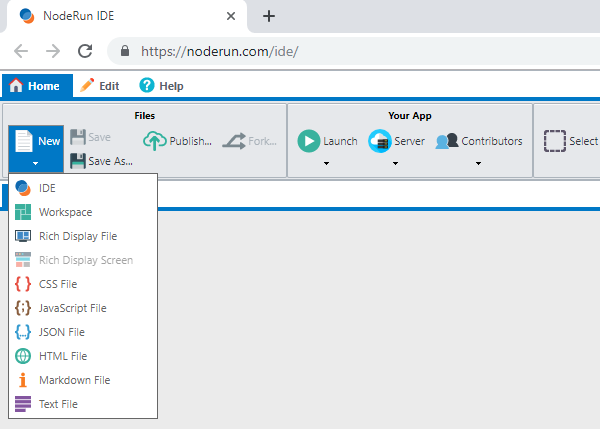
Task: Expand the Server dropdown arrow
Action: click(x=396, y=163)
